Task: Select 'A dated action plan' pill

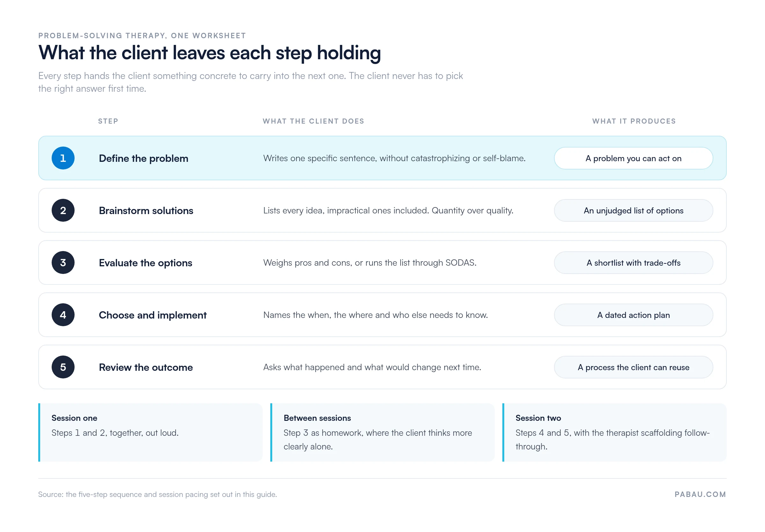Action: (633, 315)
